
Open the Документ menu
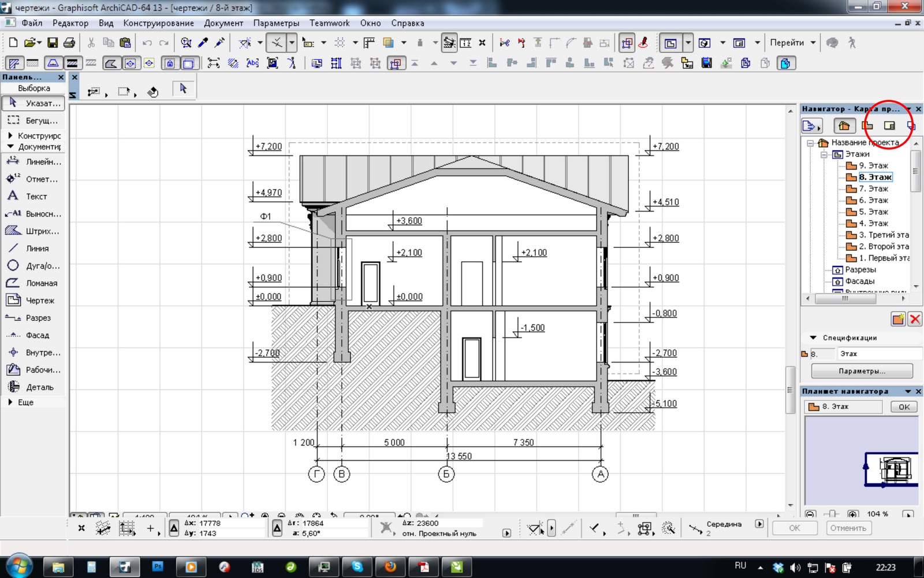tap(223, 23)
